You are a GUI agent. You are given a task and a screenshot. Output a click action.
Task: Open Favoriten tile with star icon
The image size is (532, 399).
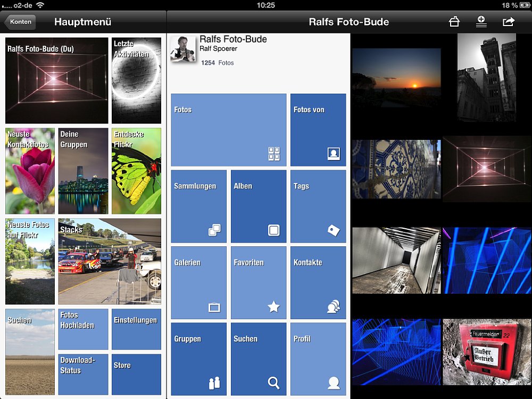259,282
